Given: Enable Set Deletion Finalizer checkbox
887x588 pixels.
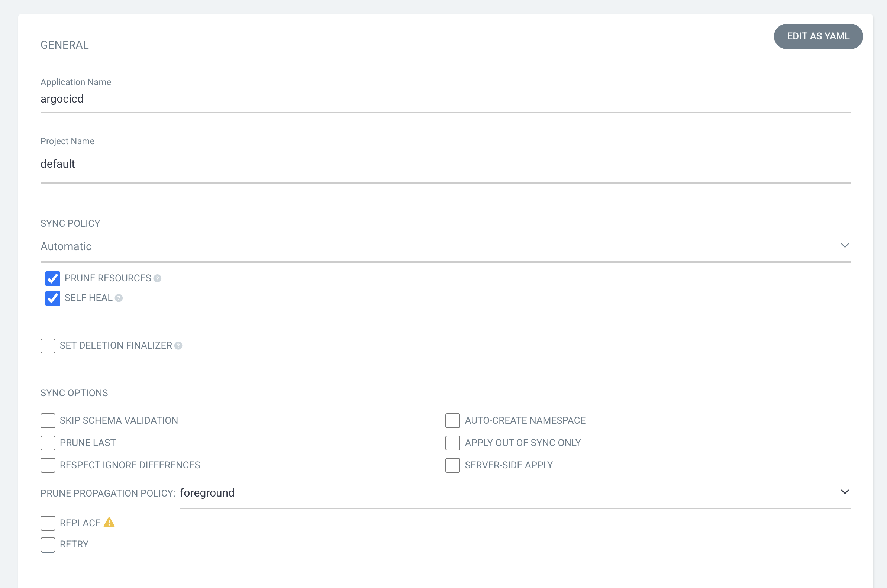Looking at the screenshot, I should pyautogui.click(x=48, y=346).
